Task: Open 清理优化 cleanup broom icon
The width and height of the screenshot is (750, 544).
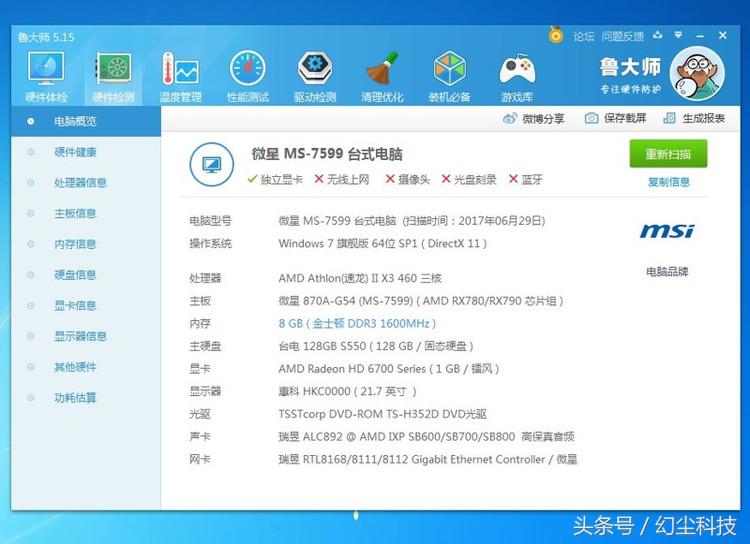Action: (x=382, y=77)
